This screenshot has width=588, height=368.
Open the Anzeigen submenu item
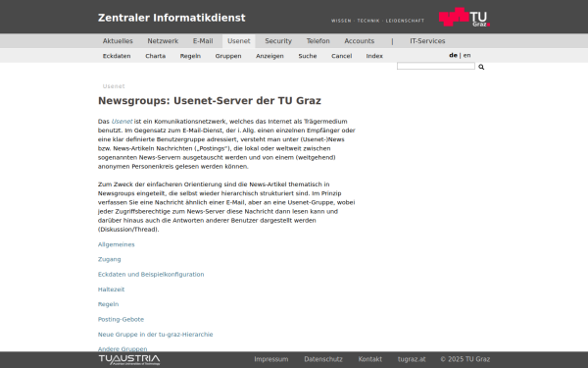(269, 56)
